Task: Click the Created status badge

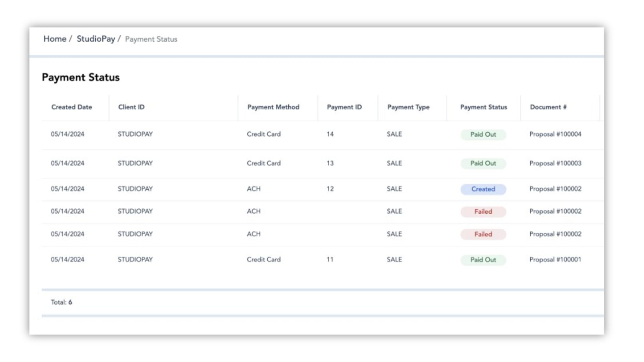Action: coord(483,189)
